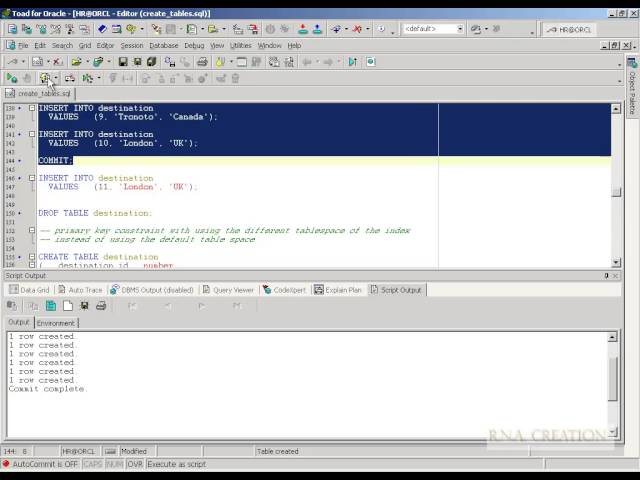Open a new Editor window icon
Viewport: 640px width, 480px height.
[x=12, y=29]
